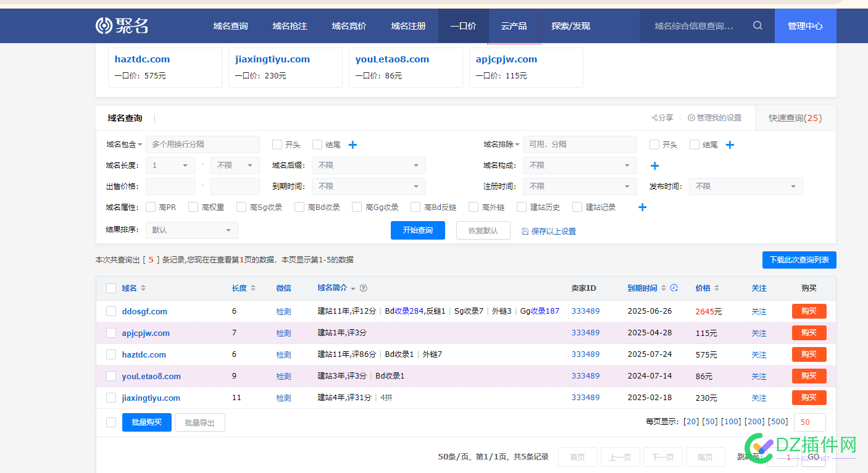Enable the 高Bd收录 checkbox
868x473 pixels.
tap(299, 207)
